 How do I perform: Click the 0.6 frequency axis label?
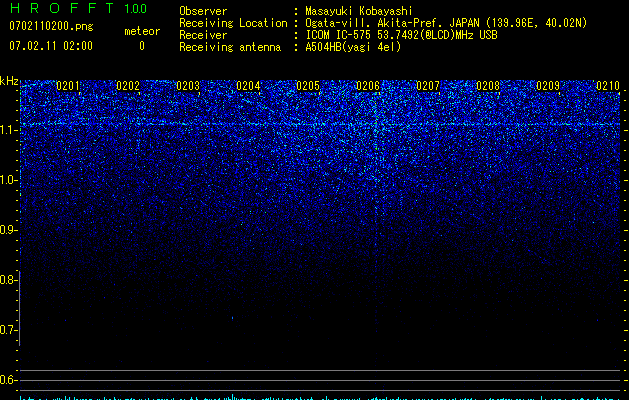8,380
